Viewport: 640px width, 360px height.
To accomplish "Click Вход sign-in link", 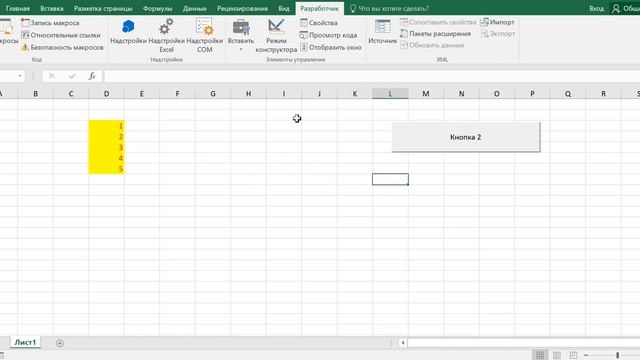I will point(596,8).
